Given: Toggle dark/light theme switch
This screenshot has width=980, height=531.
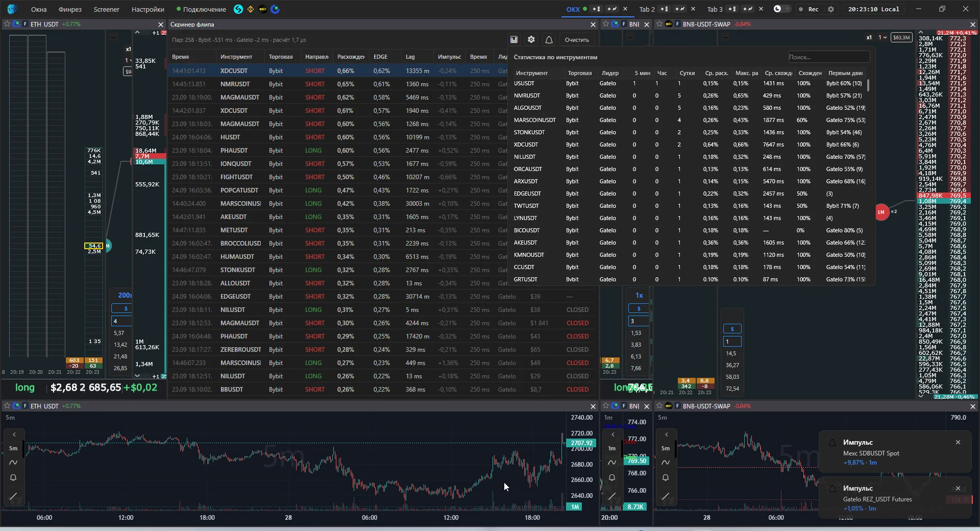Looking at the screenshot, I should pyautogui.click(x=781, y=9).
